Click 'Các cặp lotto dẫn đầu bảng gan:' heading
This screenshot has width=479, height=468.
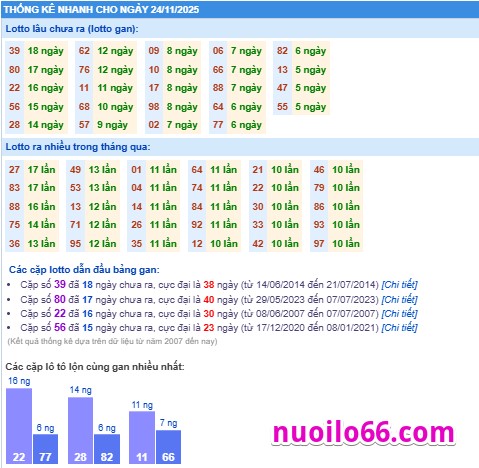coord(84,270)
